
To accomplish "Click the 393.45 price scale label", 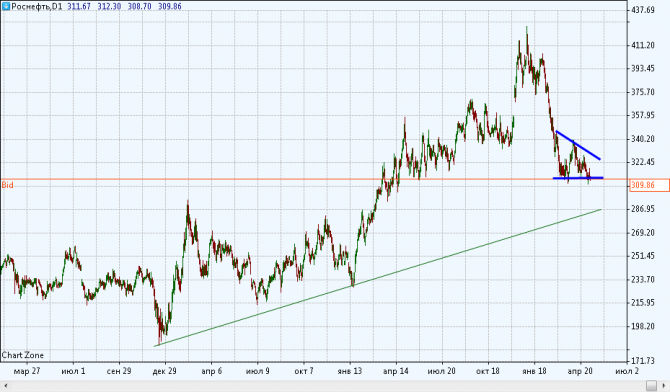I will coord(643,68).
